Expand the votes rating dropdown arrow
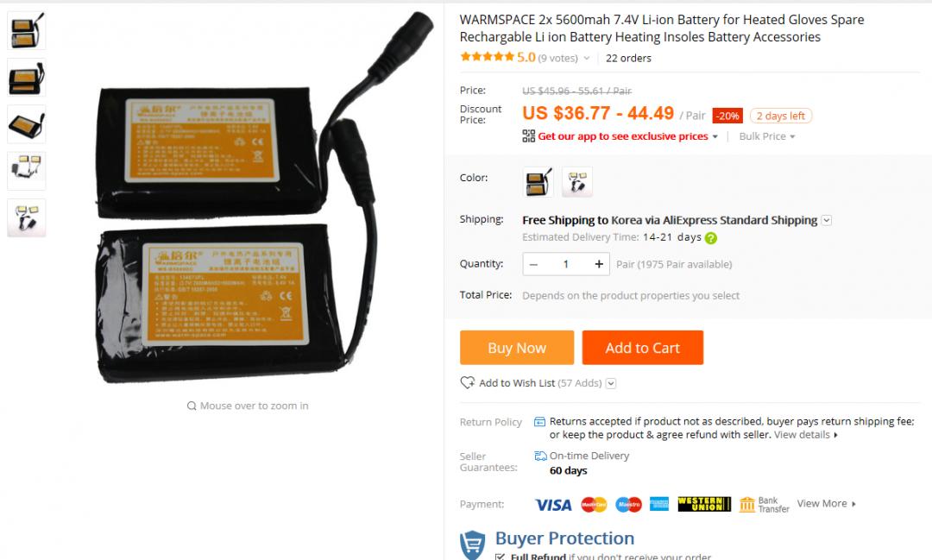The width and height of the screenshot is (932, 560). click(x=587, y=59)
